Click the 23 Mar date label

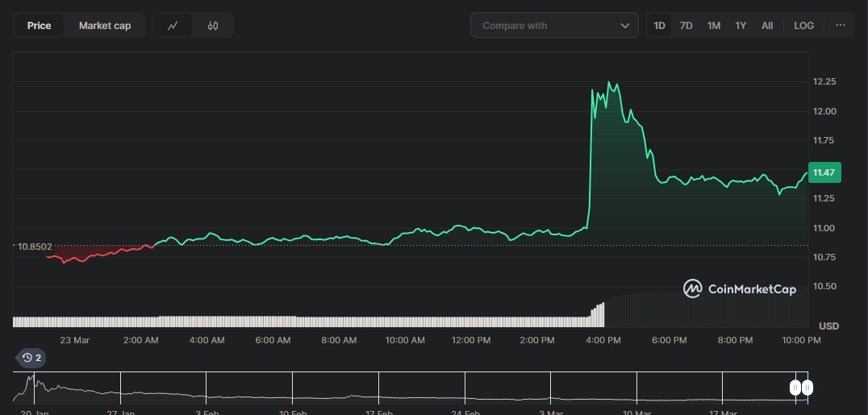pyautogui.click(x=75, y=340)
